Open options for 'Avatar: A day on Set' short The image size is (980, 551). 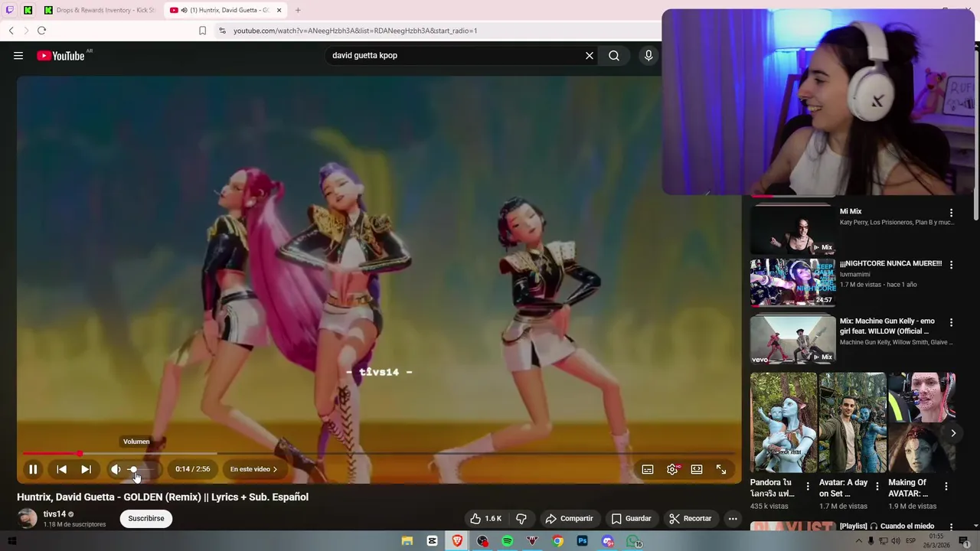point(877,486)
